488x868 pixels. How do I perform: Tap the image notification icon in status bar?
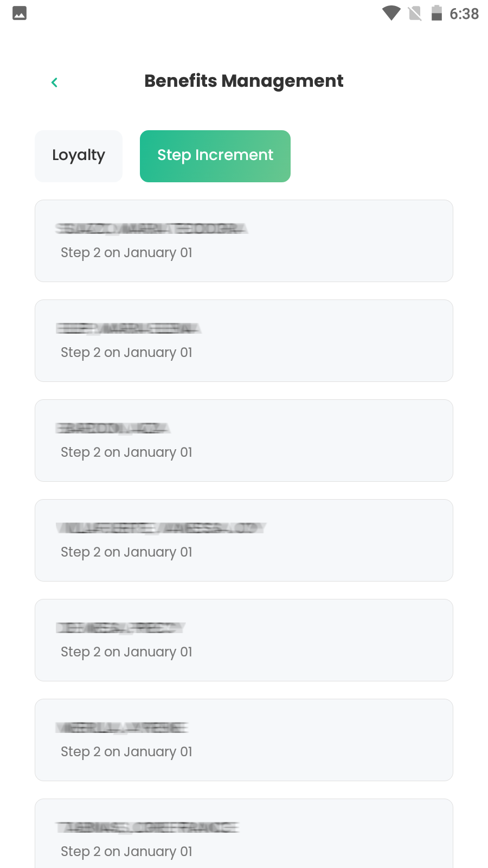[20, 13]
